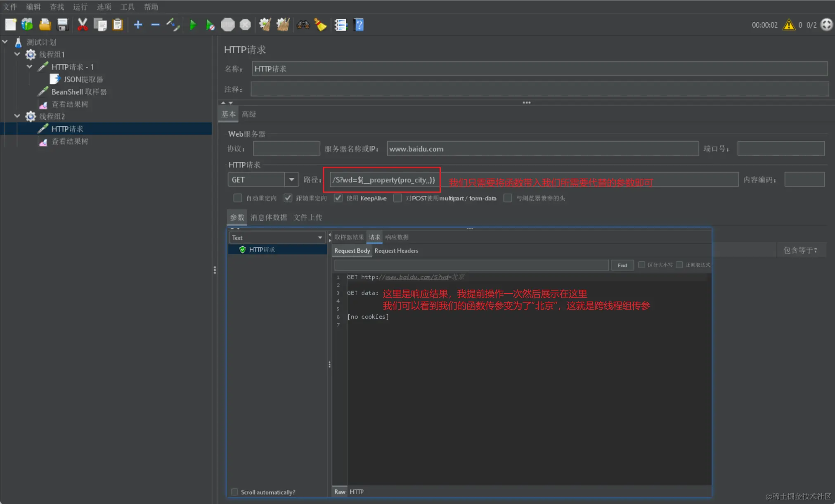The height and width of the screenshot is (504, 835).
Task: Open the Request Headers tab
Action: (396, 251)
